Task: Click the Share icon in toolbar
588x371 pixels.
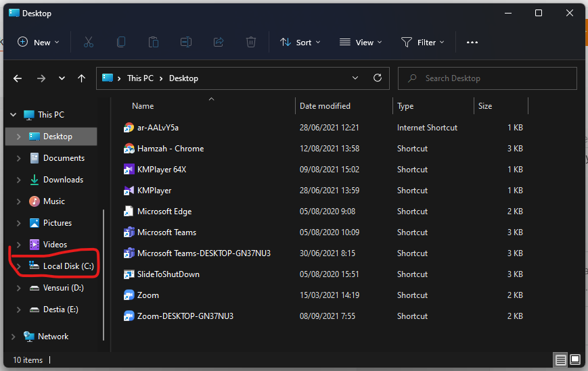Action: pyautogui.click(x=219, y=43)
